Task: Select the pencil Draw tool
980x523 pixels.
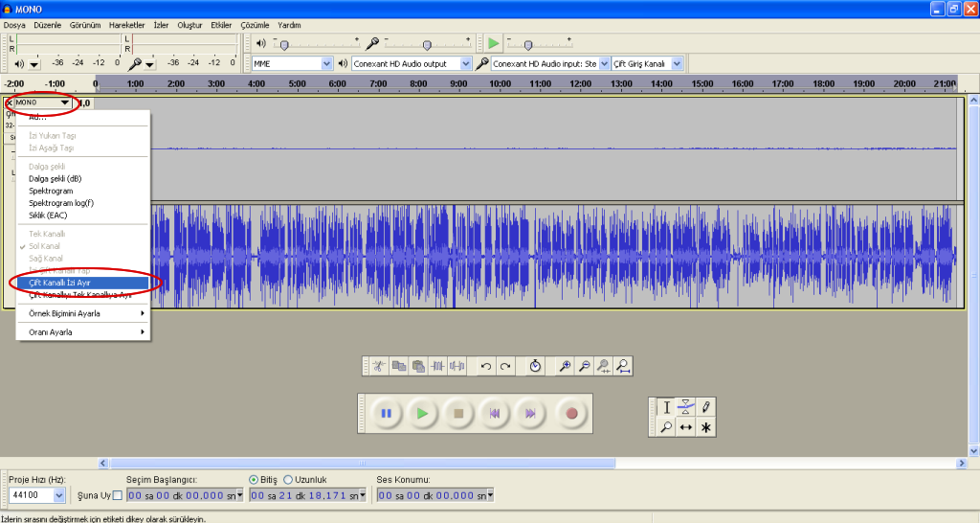Action: [x=705, y=407]
